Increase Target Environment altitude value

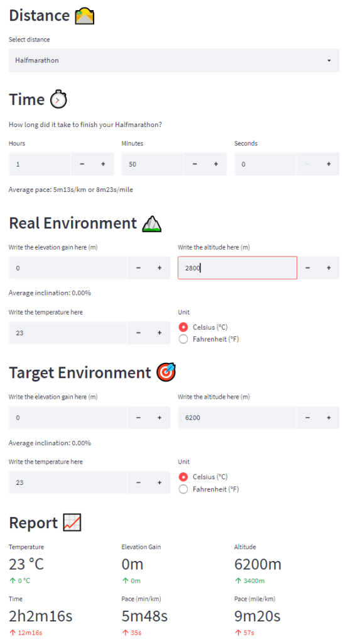click(329, 418)
